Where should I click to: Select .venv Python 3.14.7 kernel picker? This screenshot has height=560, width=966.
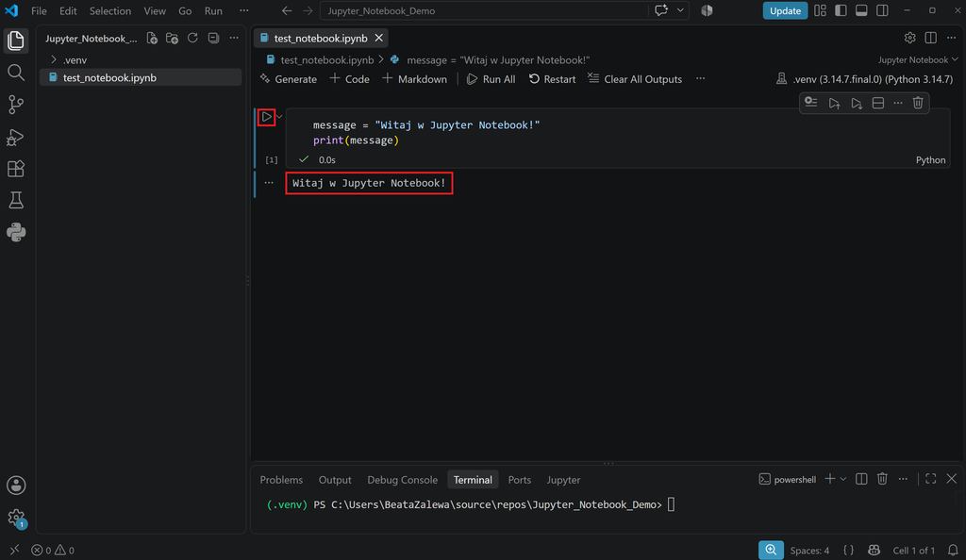point(864,79)
